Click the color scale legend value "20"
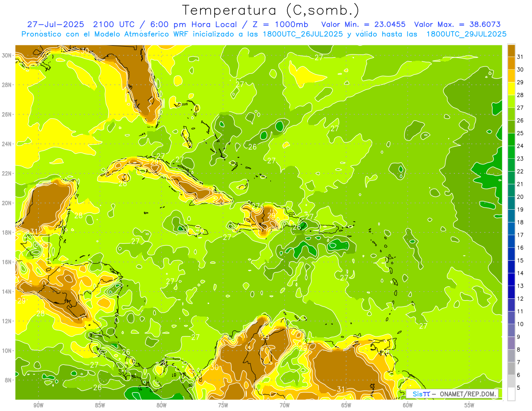532x411 pixels. pyautogui.click(x=520, y=197)
